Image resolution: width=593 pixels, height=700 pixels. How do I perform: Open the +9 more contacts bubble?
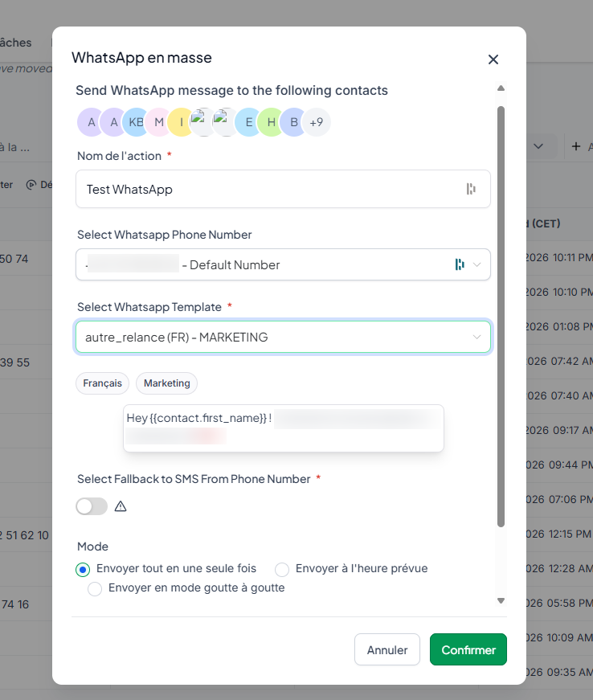tap(317, 122)
